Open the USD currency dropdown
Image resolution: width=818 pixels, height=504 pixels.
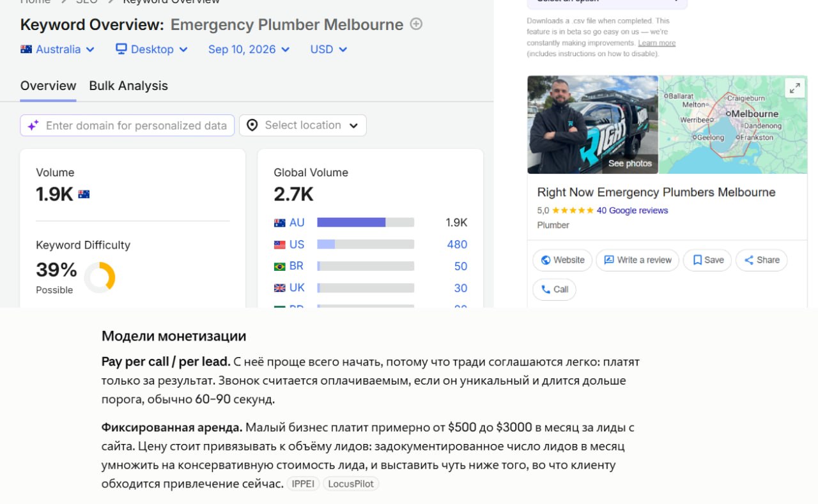coord(328,49)
